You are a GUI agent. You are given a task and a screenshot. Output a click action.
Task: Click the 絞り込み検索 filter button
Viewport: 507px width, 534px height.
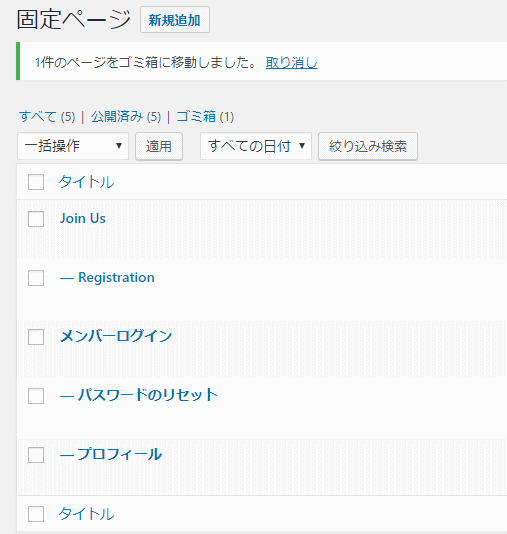(368, 146)
